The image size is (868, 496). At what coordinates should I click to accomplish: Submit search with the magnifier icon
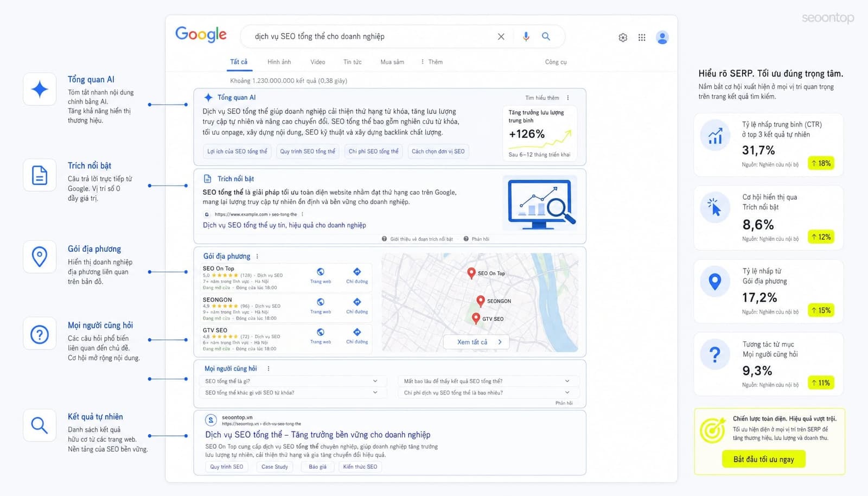[546, 36]
